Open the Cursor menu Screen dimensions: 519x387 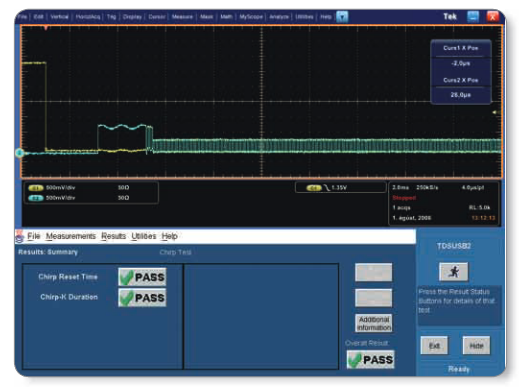coord(157,17)
